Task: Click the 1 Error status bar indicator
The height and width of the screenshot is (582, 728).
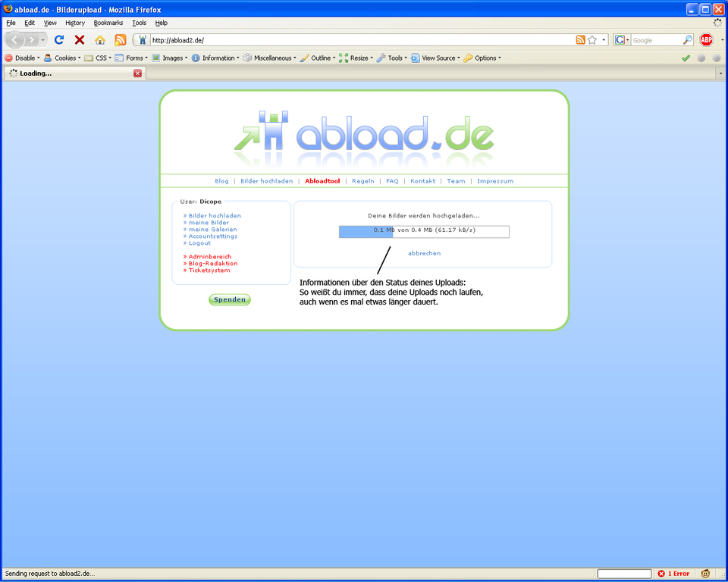Action: coord(673,574)
